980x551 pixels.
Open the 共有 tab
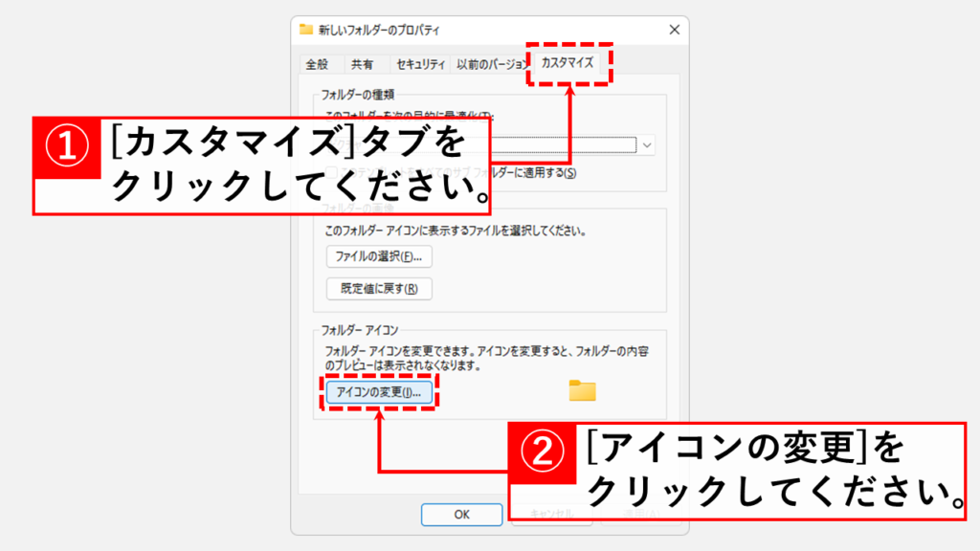[x=362, y=64]
